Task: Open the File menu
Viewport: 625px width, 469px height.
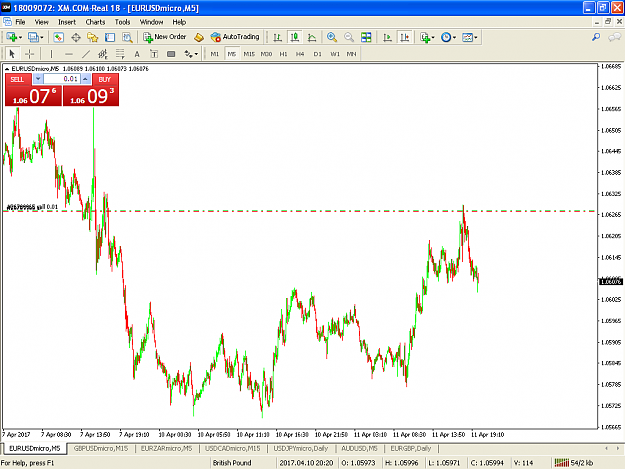Action: coord(20,22)
